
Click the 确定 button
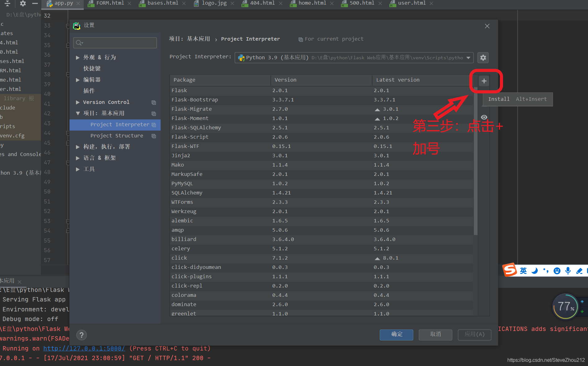coord(396,335)
